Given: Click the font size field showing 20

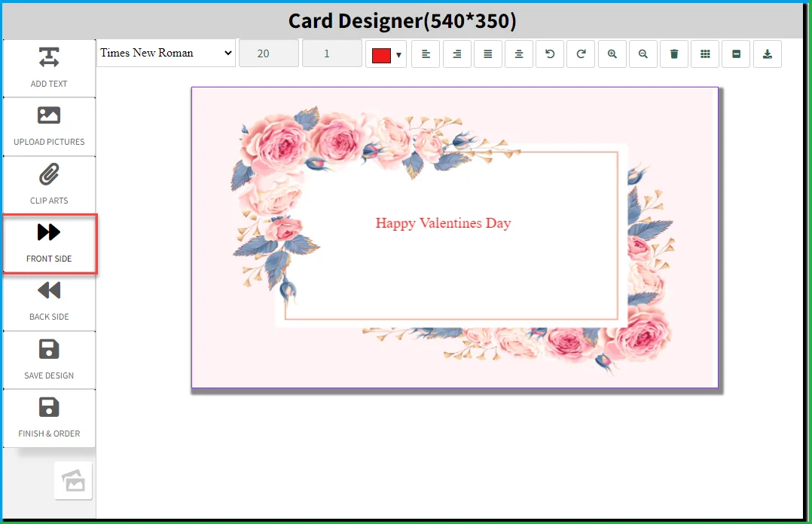Looking at the screenshot, I should click(x=269, y=54).
